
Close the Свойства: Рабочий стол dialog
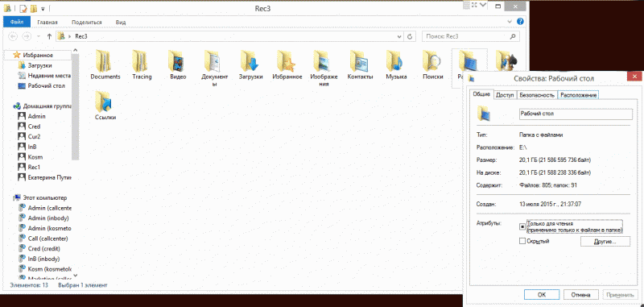pos(634,77)
